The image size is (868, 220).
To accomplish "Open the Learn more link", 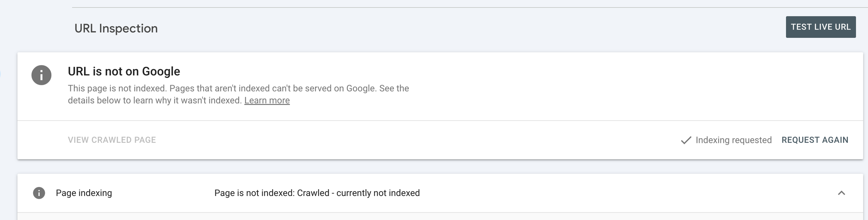I will click(267, 100).
